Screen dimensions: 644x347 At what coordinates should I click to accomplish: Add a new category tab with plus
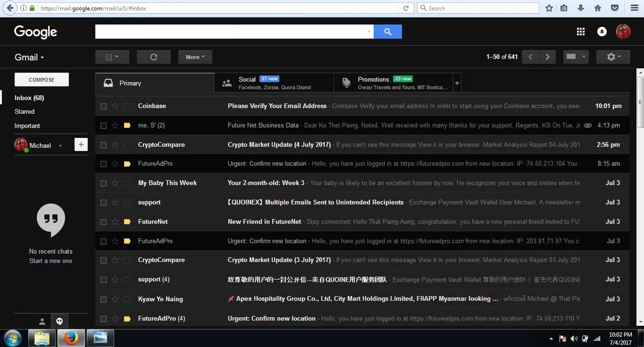click(457, 83)
